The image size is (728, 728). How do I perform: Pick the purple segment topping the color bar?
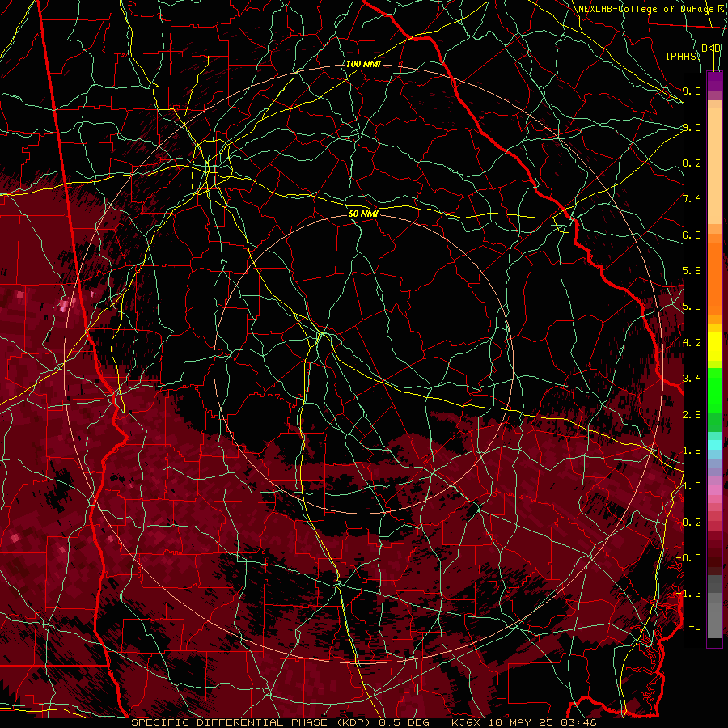(714, 81)
